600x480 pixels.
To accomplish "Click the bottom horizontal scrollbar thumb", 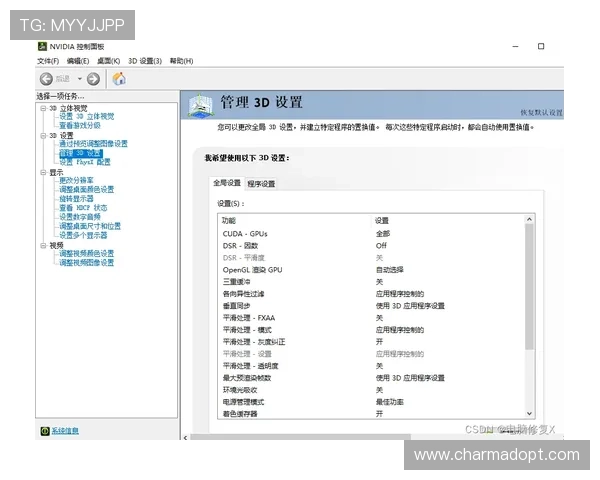I will coord(300,437).
